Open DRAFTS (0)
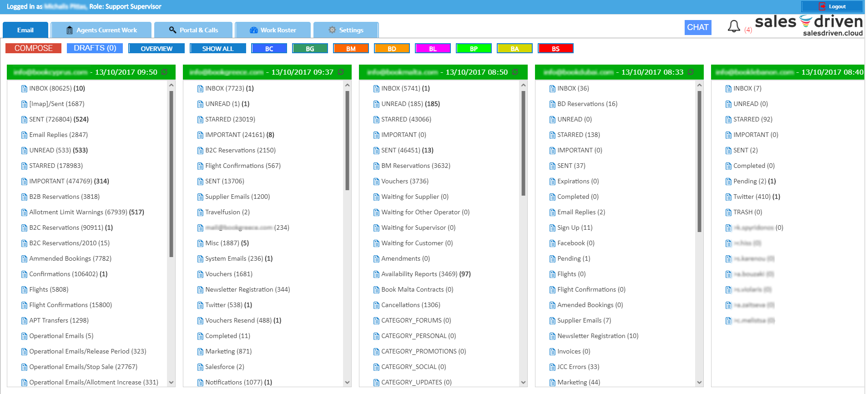This screenshot has height=394, width=868. (x=95, y=48)
